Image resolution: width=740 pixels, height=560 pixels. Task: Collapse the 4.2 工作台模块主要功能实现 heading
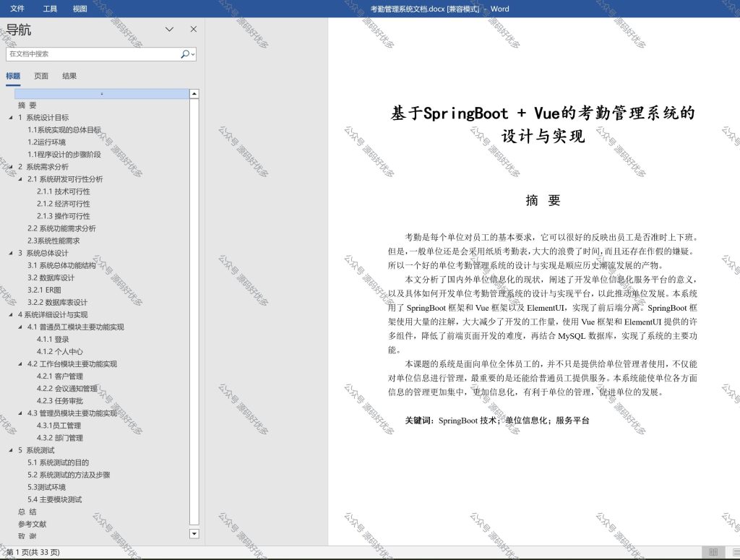point(20,364)
